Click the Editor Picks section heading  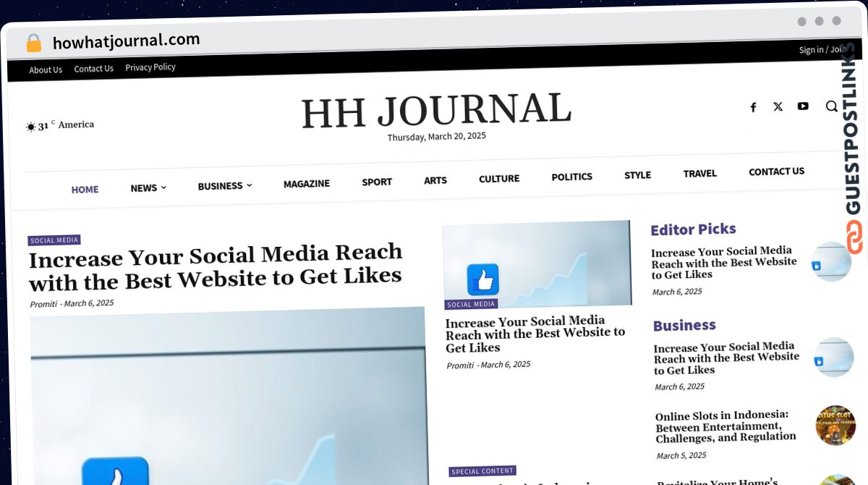click(x=693, y=229)
